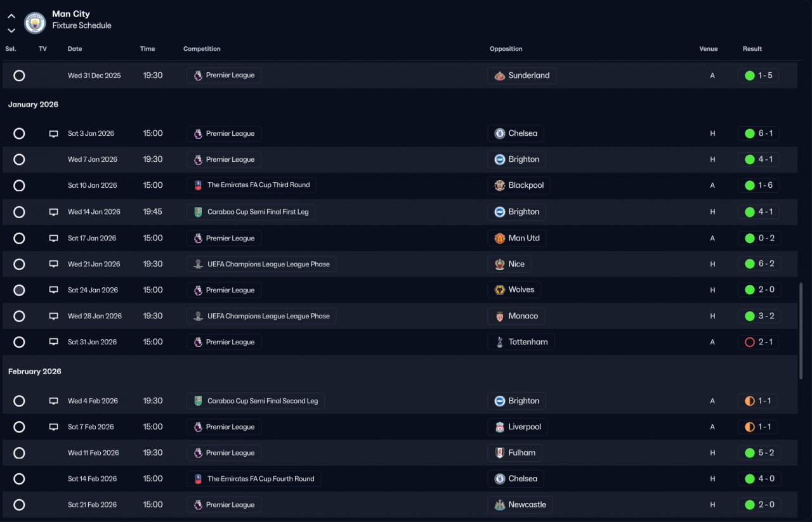Open UEFA Champions League for Monaco match

point(261,316)
